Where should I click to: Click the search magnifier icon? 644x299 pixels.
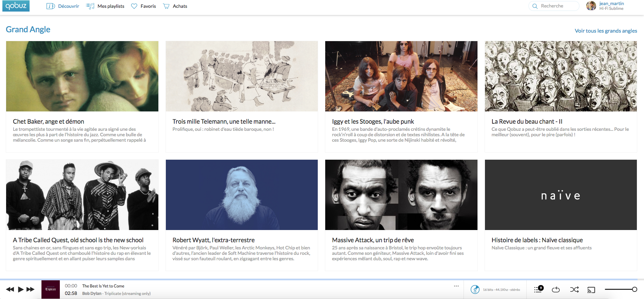(x=535, y=6)
